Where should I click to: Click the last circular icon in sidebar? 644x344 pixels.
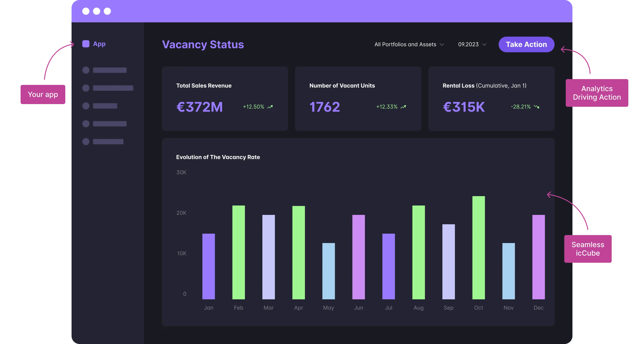(x=86, y=141)
